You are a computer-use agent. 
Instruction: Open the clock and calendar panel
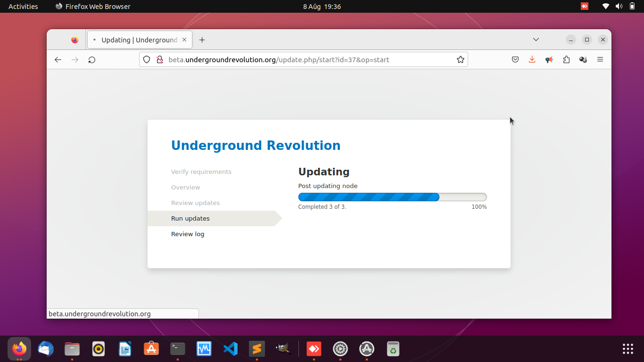[322, 7]
